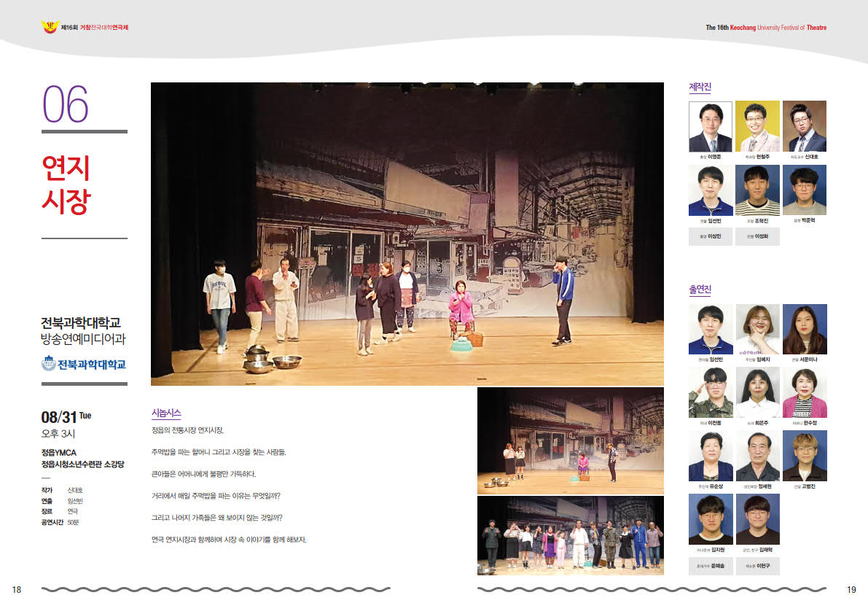This screenshot has width=868, height=614.
Task: Click 총장 이영준's portrait photo
Action: (710, 127)
